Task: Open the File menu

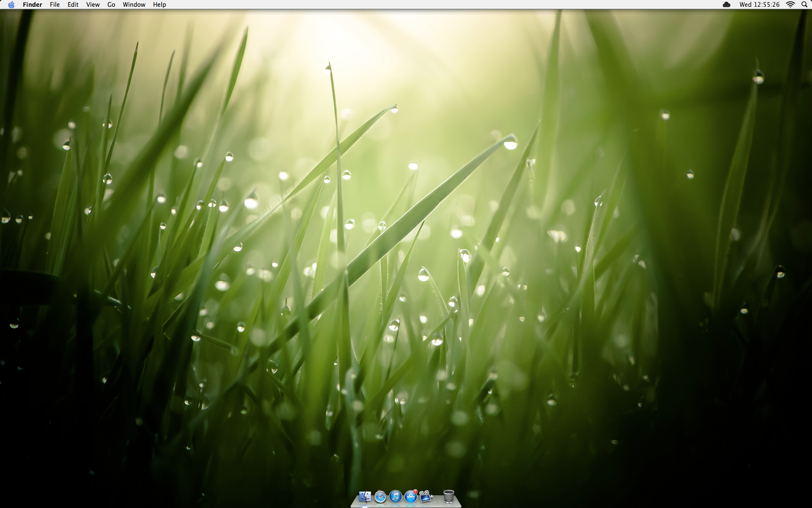Action: (55, 5)
